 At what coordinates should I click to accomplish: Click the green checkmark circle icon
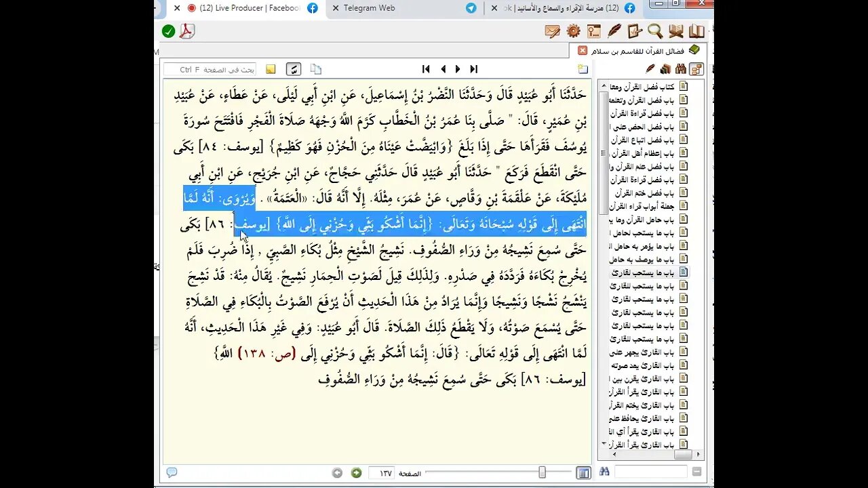pyautogui.click(x=169, y=31)
